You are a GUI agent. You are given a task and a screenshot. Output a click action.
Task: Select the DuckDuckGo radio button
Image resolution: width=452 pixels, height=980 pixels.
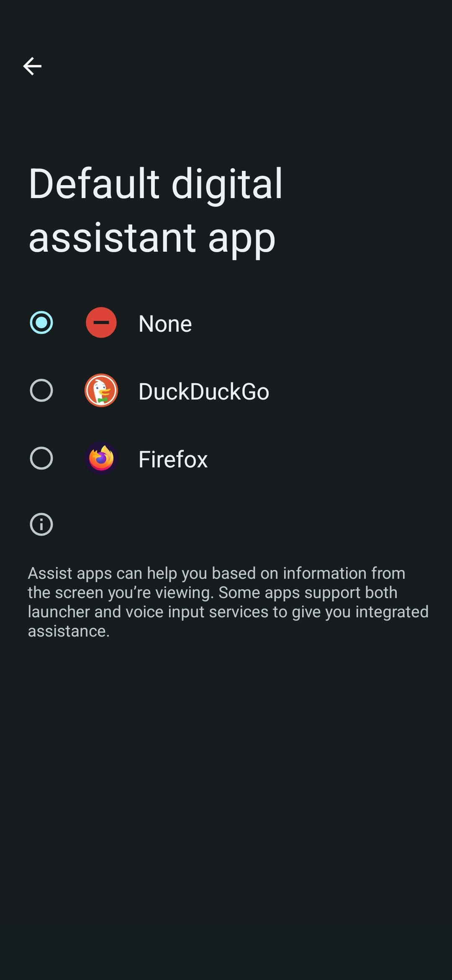[41, 390]
